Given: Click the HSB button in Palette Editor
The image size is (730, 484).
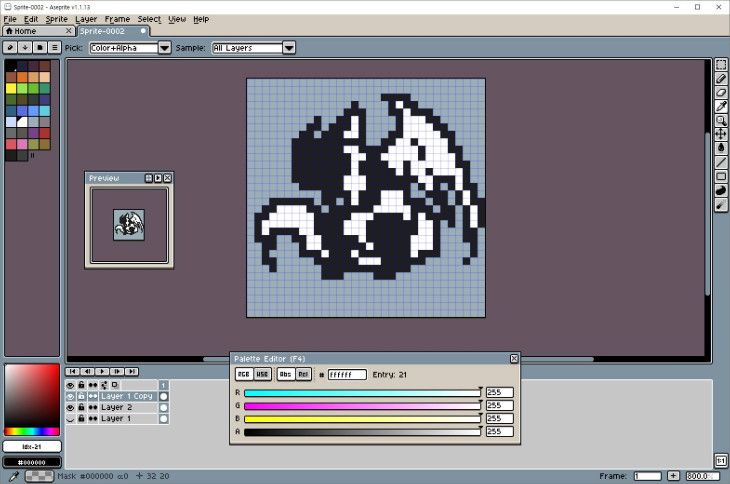Looking at the screenshot, I should 262,374.
